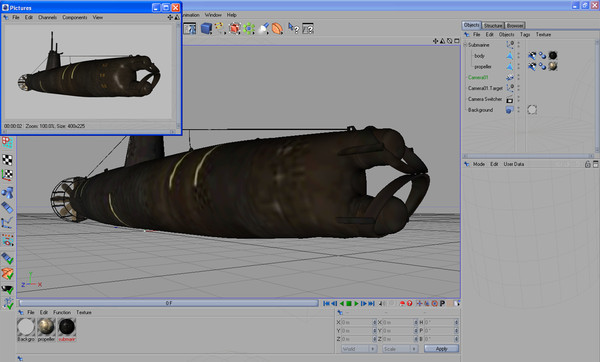Open Components menu in Pictures window
This screenshot has height=362, width=600.
tap(75, 17)
